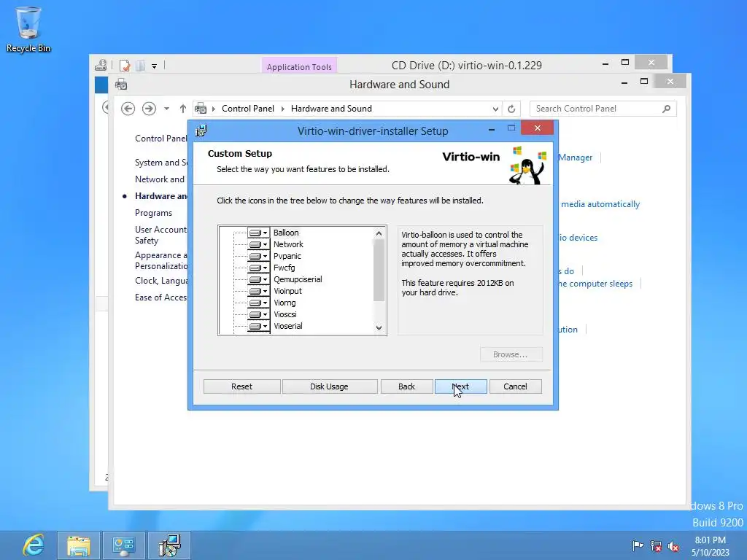Open Qemupciserial feature install-state dropdown
Screen dimensions: 747x560
(259, 279)
